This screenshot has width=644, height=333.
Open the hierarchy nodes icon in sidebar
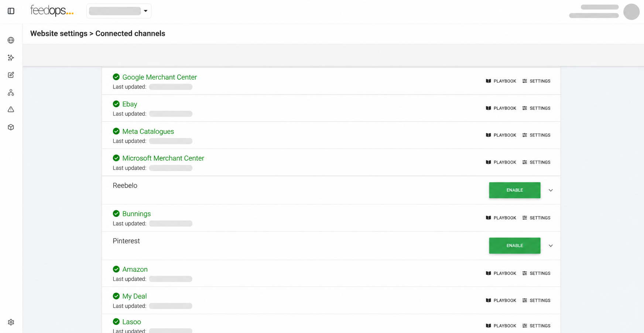[11, 92]
